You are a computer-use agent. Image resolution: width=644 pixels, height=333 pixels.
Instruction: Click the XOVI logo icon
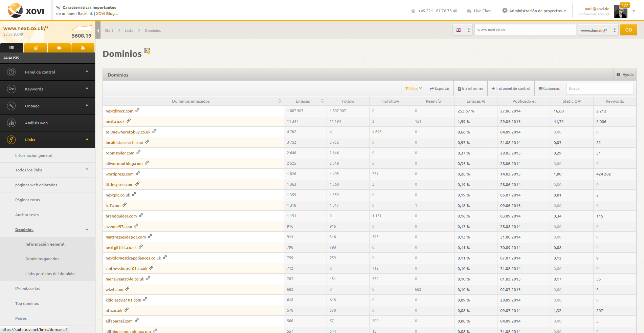point(16,11)
